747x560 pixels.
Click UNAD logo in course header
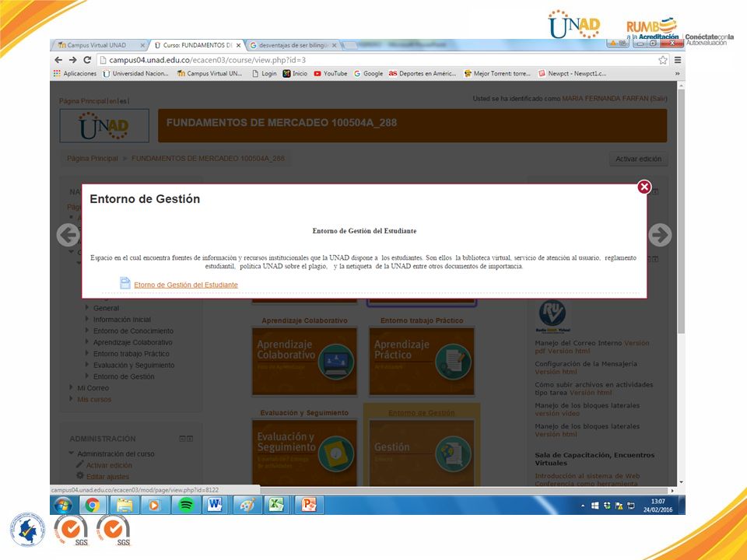pos(104,126)
